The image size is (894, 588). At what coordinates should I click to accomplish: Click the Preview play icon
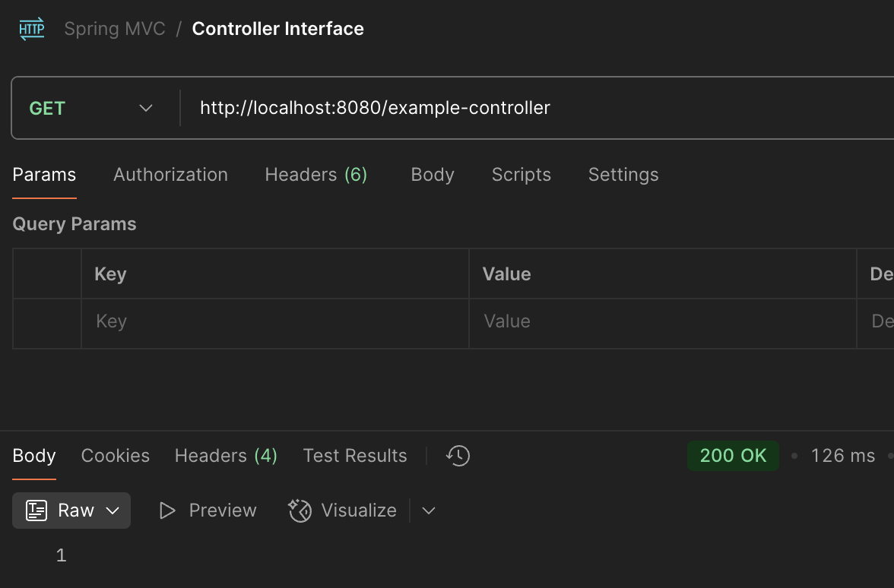coord(167,511)
